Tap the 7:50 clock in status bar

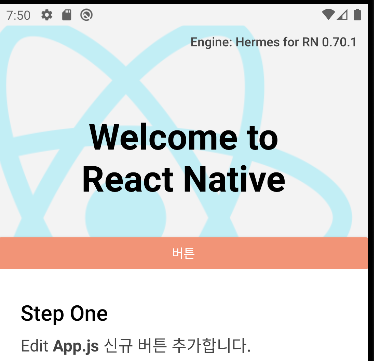pos(18,15)
